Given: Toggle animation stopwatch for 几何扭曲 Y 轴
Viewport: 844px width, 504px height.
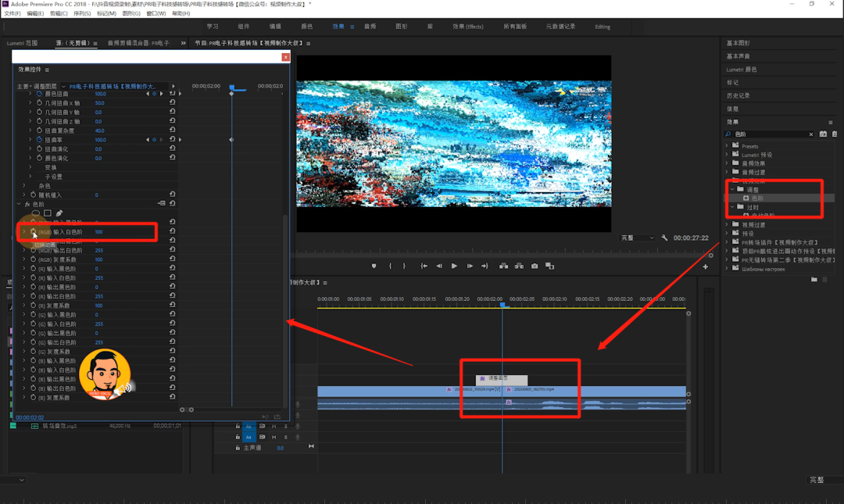Looking at the screenshot, I should (x=39, y=112).
